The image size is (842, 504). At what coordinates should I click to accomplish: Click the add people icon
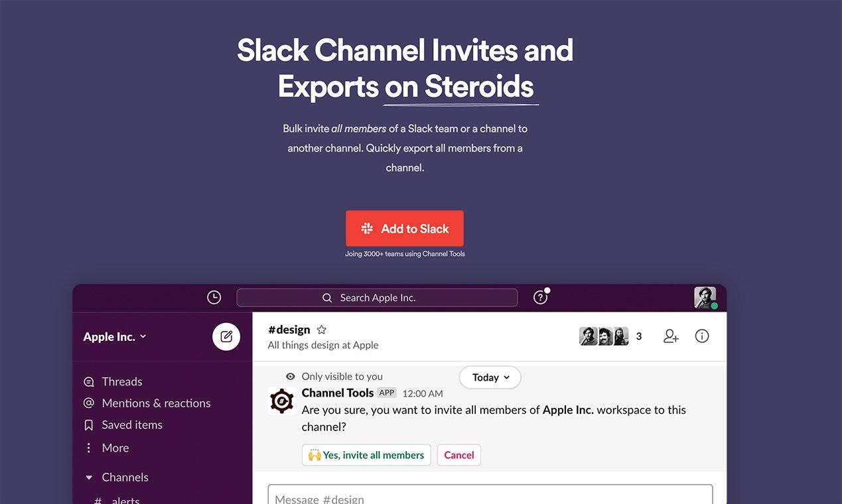[x=671, y=336]
